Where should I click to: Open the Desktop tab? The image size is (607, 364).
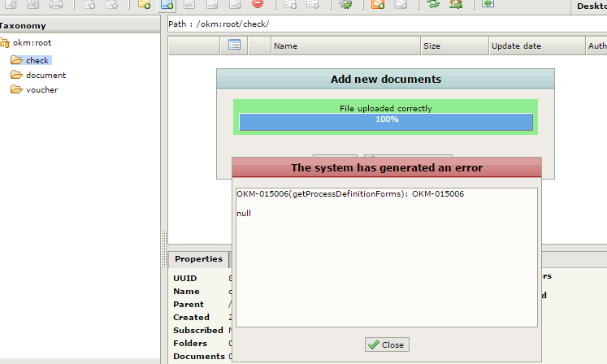[x=589, y=6]
